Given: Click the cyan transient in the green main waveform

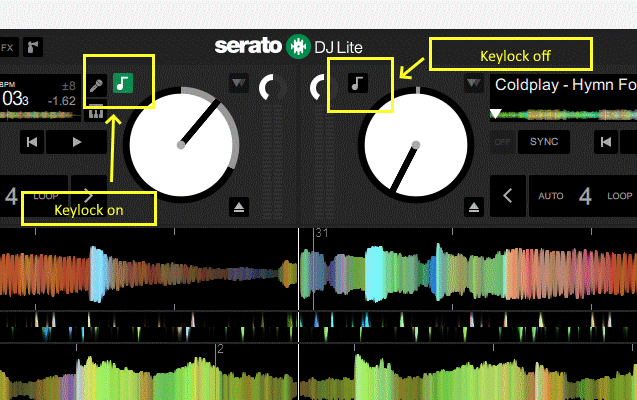Looking at the screenshot, I should click(375, 274).
